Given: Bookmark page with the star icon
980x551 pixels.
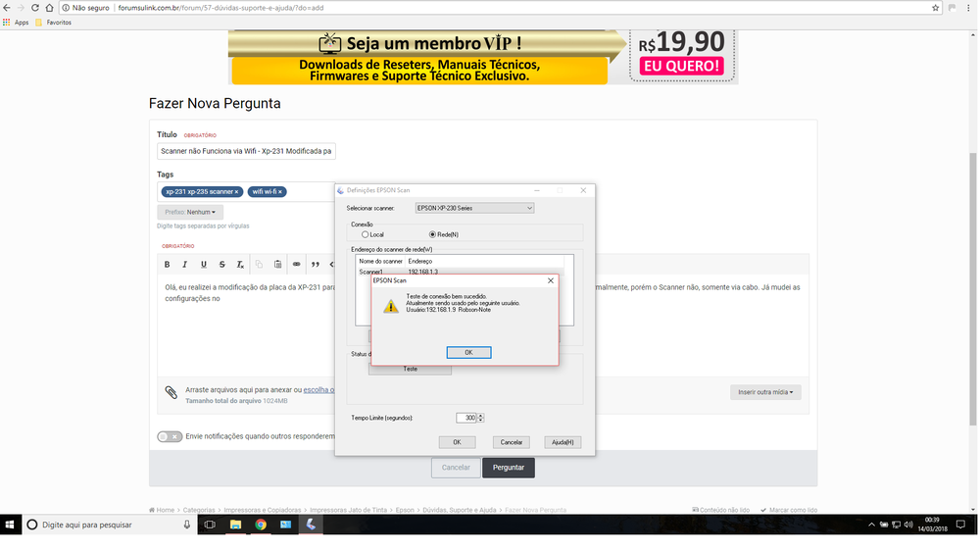Looking at the screenshot, I should tap(935, 8).
